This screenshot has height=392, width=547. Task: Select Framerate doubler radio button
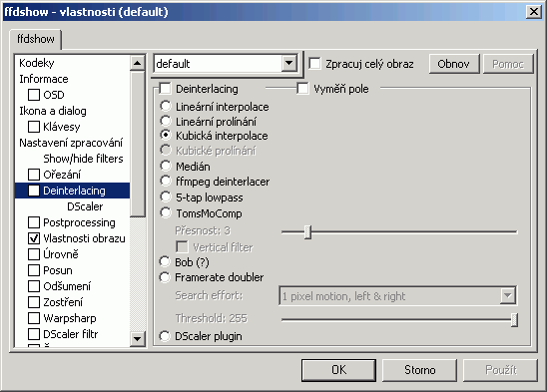coord(165,277)
